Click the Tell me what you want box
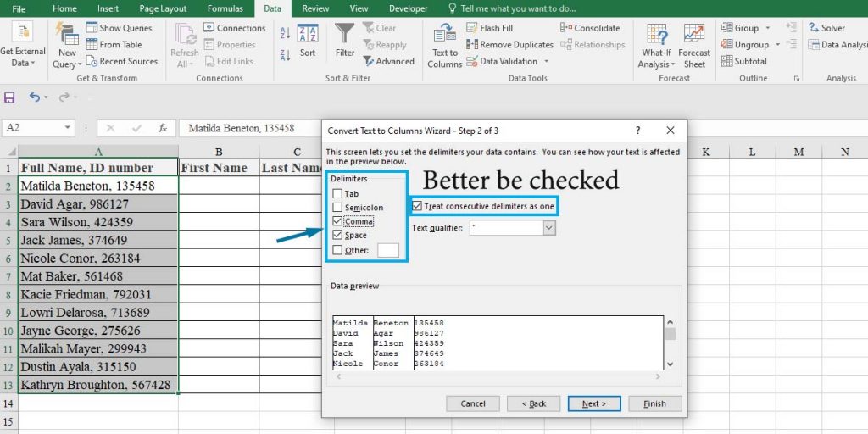Image resolution: width=868 pixels, height=434 pixels. click(x=511, y=8)
